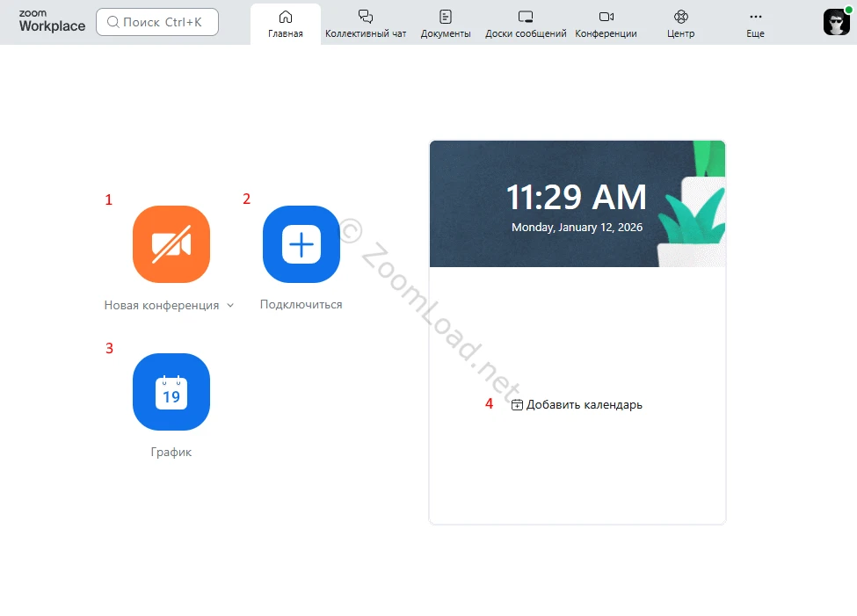857x616 pixels.
Task: Switch to the Главная tab
Action: (286, 24)
